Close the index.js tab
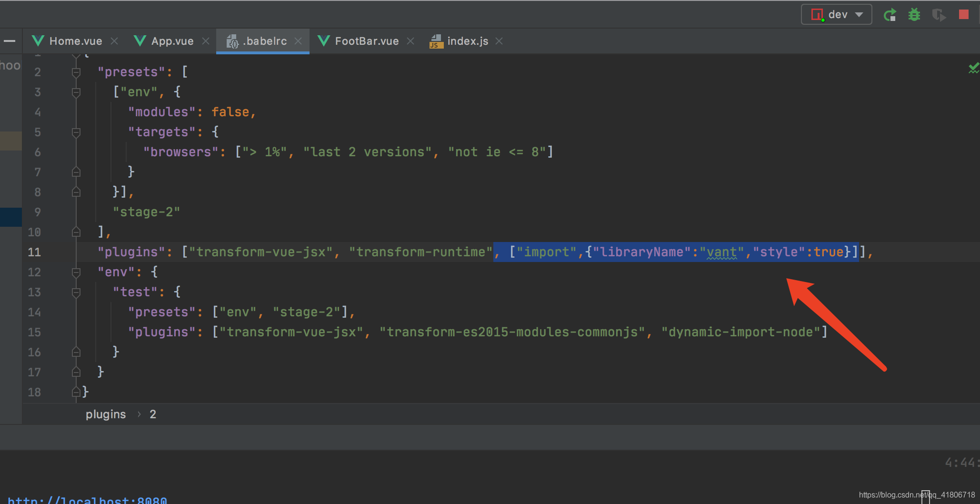 point(499,41)
